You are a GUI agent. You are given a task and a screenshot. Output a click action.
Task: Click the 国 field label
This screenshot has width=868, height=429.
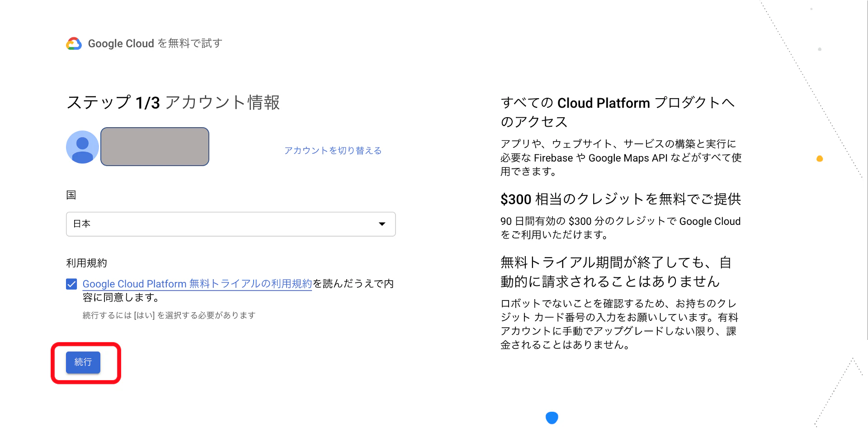[71, 195]
